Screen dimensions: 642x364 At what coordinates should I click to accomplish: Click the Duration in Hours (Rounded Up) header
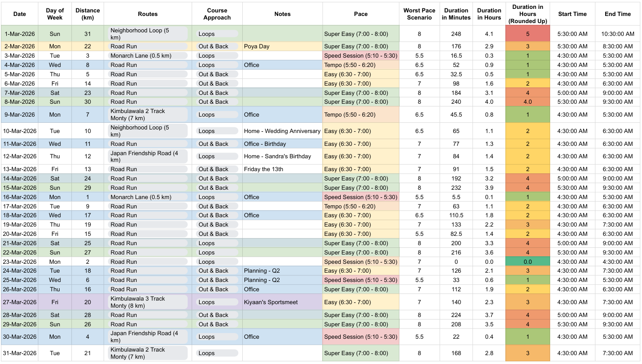click(528, 14)
